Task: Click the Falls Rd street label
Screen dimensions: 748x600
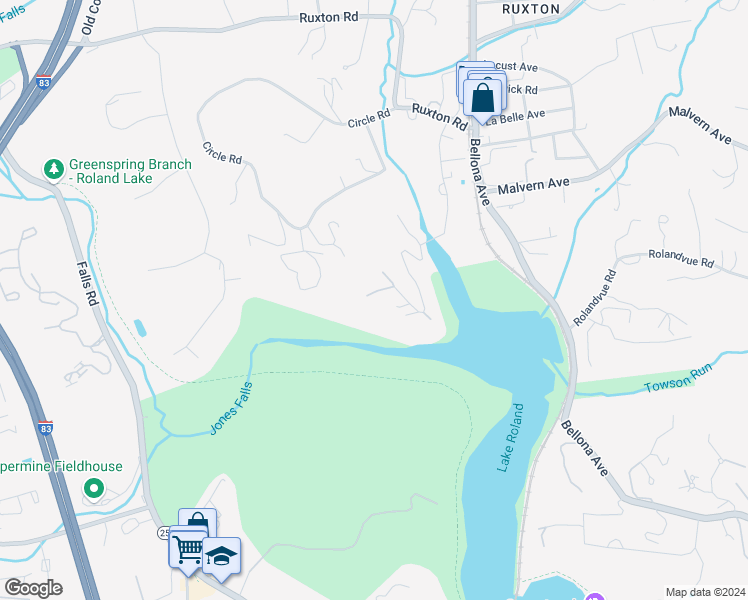Action: [88, 283]
